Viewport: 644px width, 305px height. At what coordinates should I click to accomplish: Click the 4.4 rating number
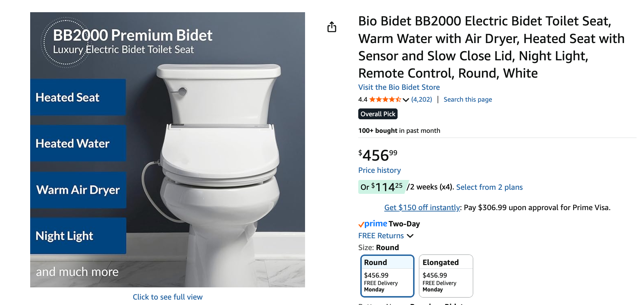click(x=363, y=100)
